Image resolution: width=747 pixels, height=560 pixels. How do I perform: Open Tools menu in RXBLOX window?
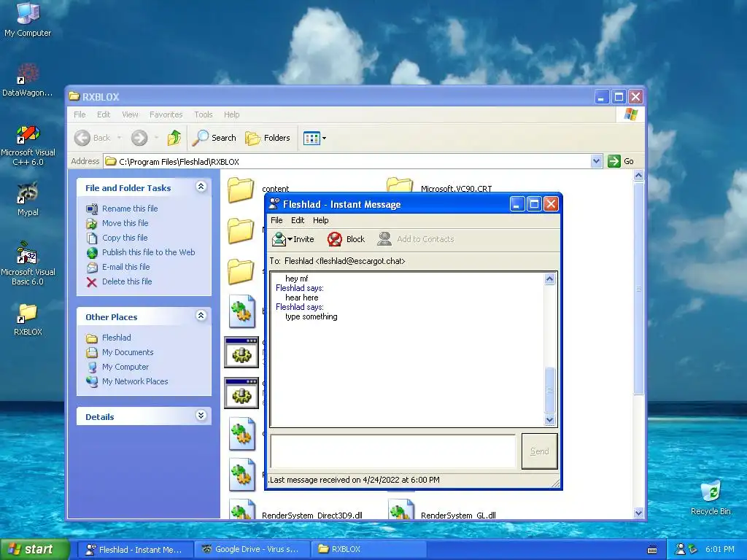coord(204,114)
